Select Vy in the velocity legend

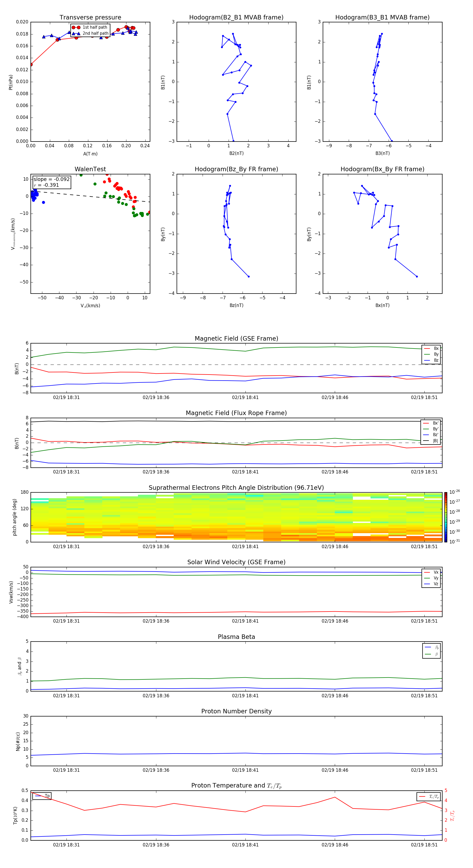(431, 578)
